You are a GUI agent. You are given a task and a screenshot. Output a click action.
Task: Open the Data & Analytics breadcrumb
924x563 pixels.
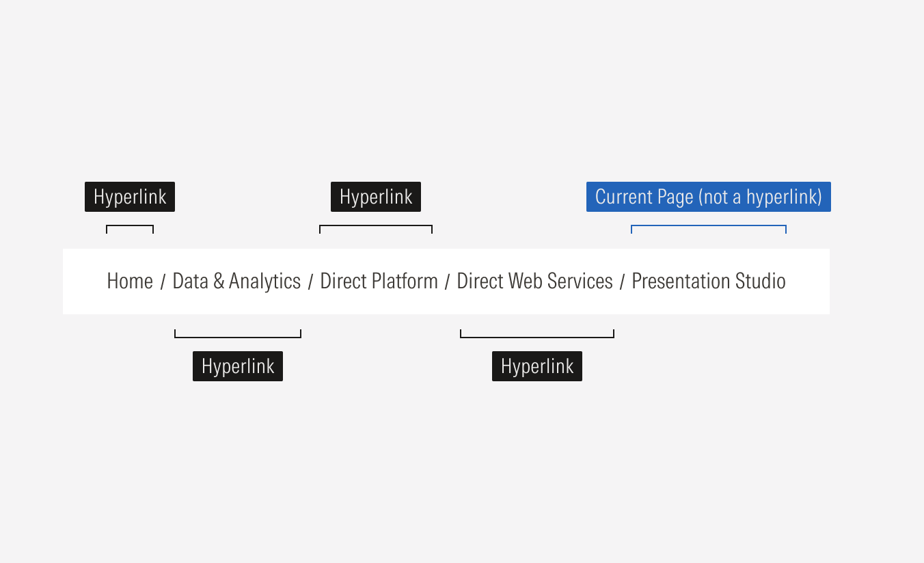pyautogui.click(x=236, y=281)
